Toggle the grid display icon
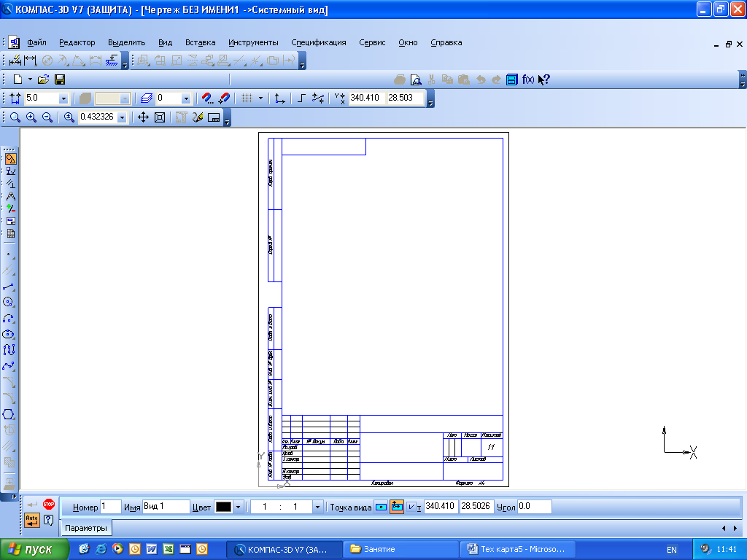The height and width of the screenshot is (560, 747). pos(247,98)
